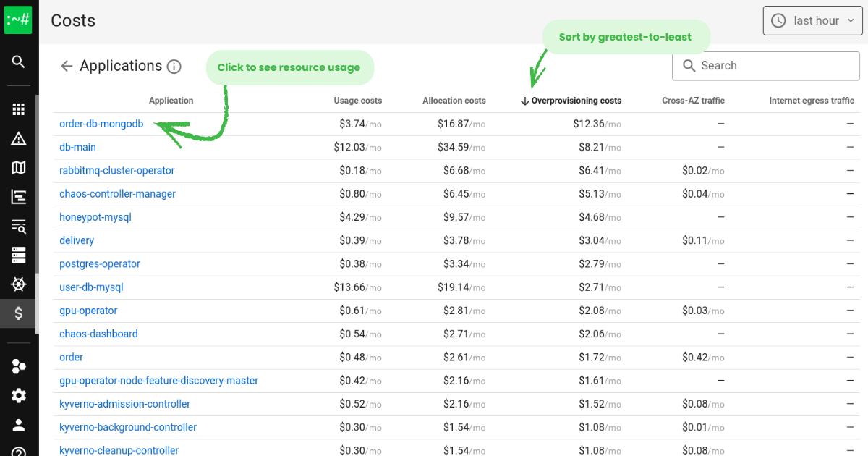Open the user-db-mysql application link

(x=91, y=287)
